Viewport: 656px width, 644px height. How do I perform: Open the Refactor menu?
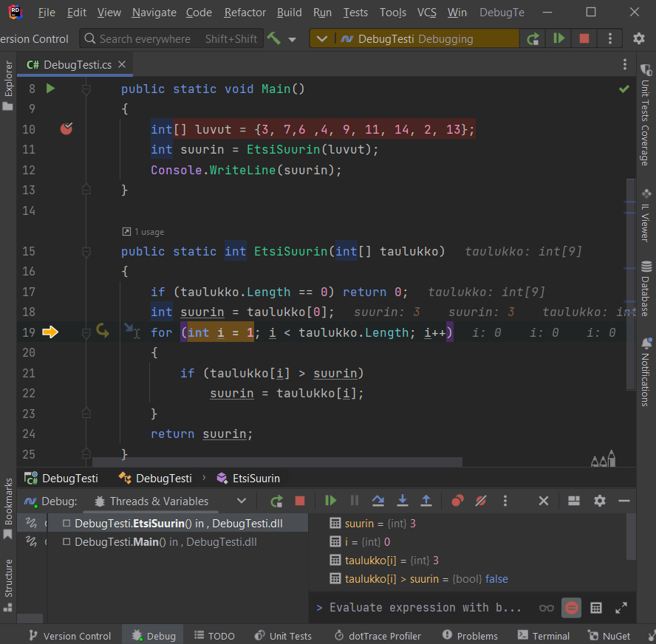point(245,13)
